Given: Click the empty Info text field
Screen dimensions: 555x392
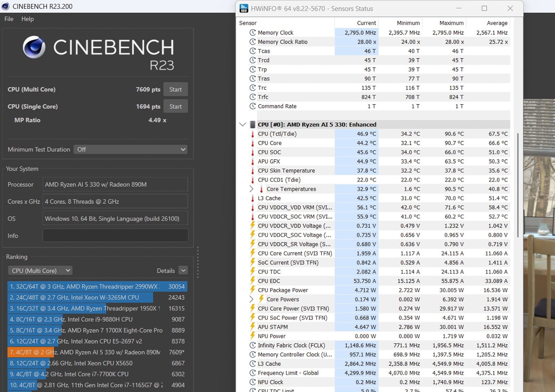Looking at the screenshot, I should click(x=115, y=236).
